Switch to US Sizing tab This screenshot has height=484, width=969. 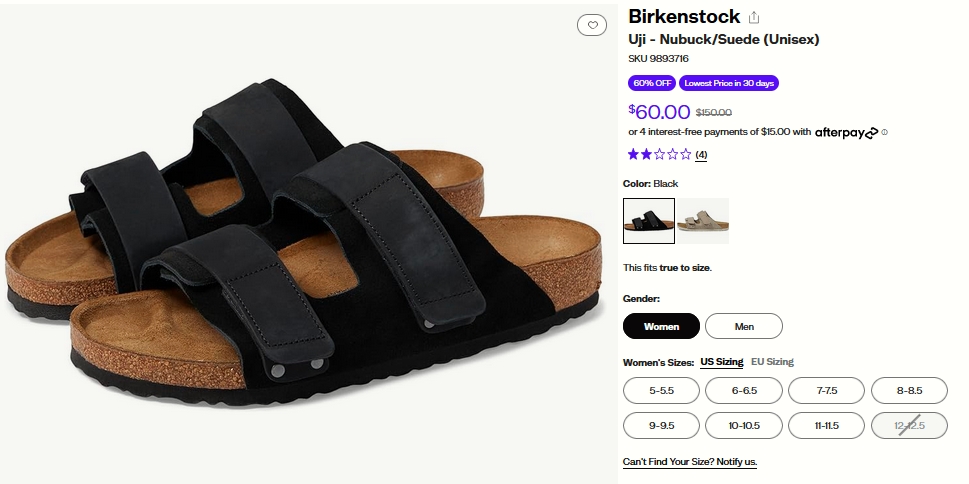click(721, 362)
